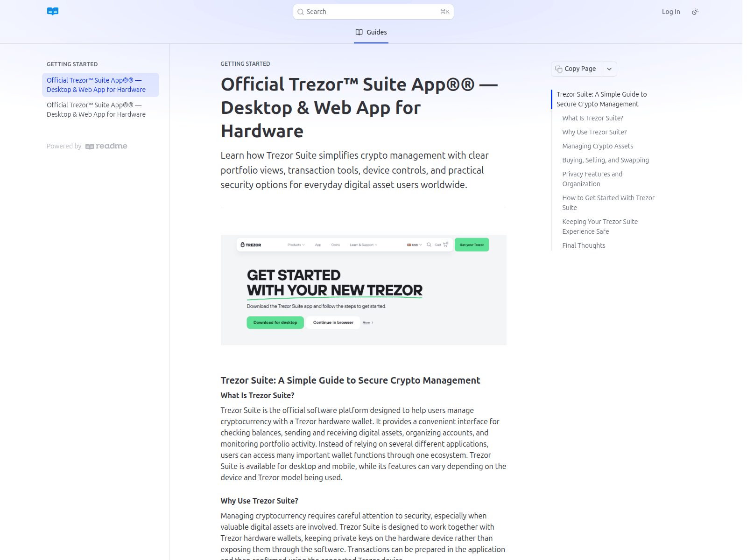Click 'Trezor Suite: A Simple Guide' body heading
The height and width of the screenshot is (560, 747).
(x=350, y=380)
